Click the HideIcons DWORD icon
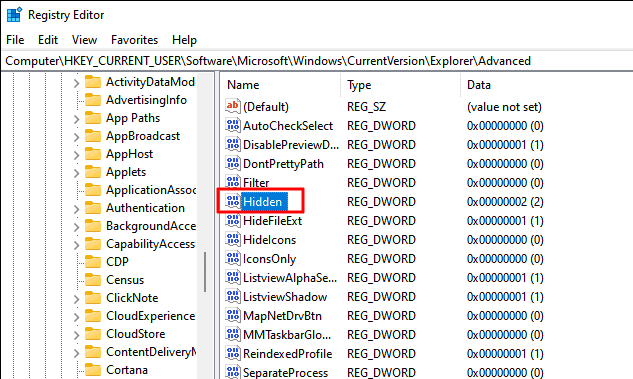633x379 pixels. (233, 239)
